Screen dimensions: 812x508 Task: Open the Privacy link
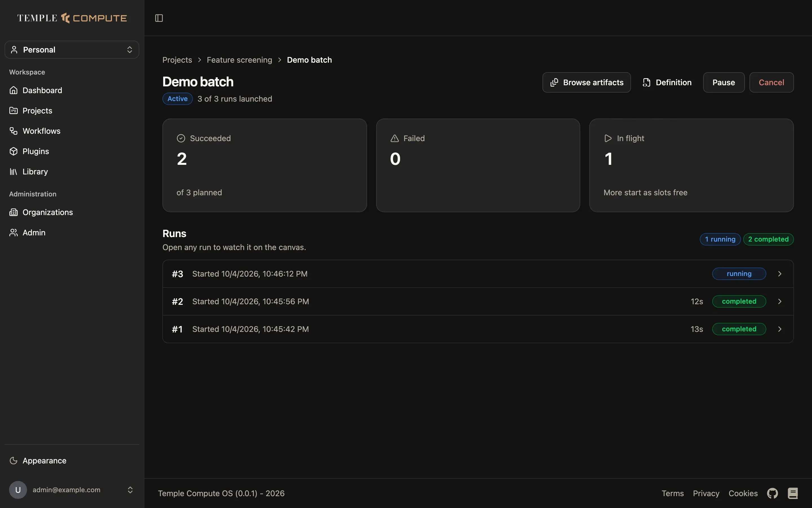coord(706,493)
